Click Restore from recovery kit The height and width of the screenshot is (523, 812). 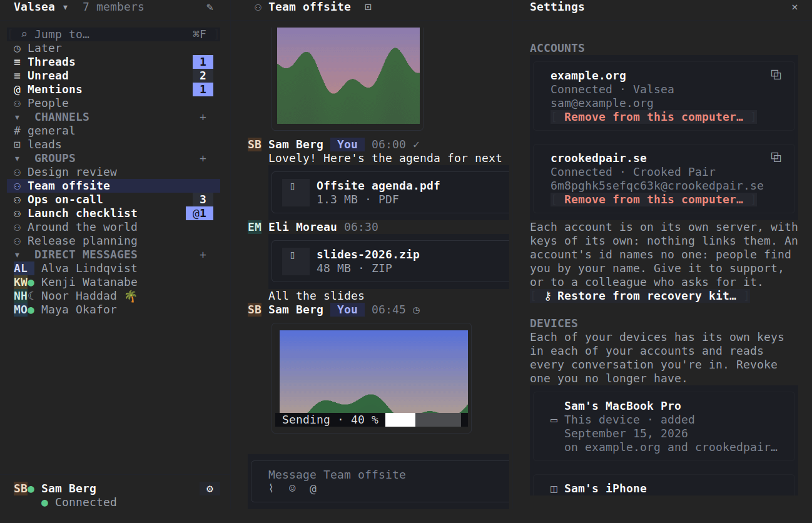639,296
